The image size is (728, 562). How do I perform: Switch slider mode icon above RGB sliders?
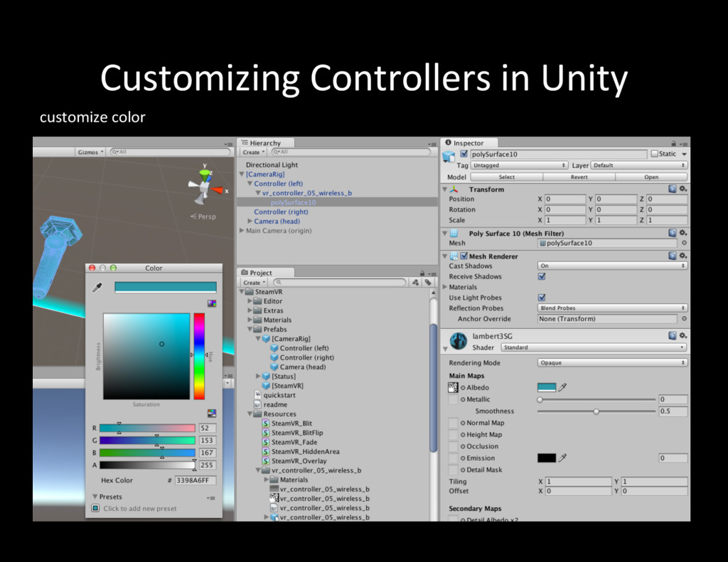[x=212, y=413]
